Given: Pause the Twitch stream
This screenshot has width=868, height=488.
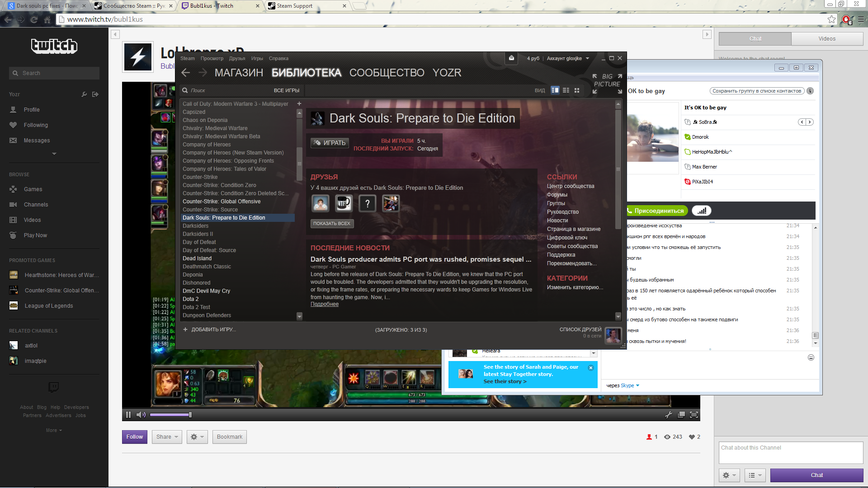Looking at the screenshot, I should [x=128, y=415].
